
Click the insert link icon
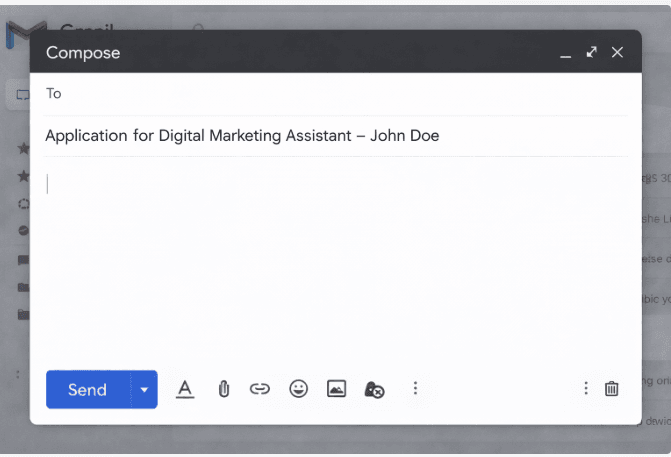(x=260, y=389)
